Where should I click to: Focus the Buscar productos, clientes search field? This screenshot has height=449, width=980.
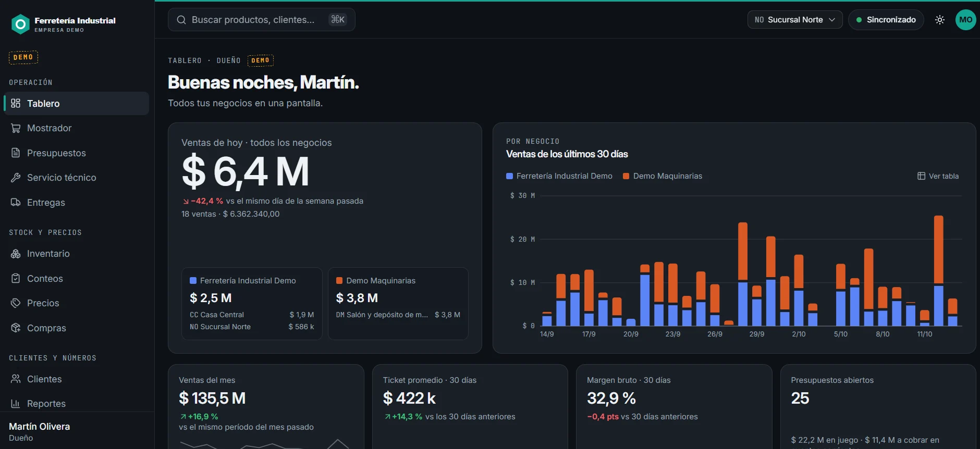pos(262,20)
